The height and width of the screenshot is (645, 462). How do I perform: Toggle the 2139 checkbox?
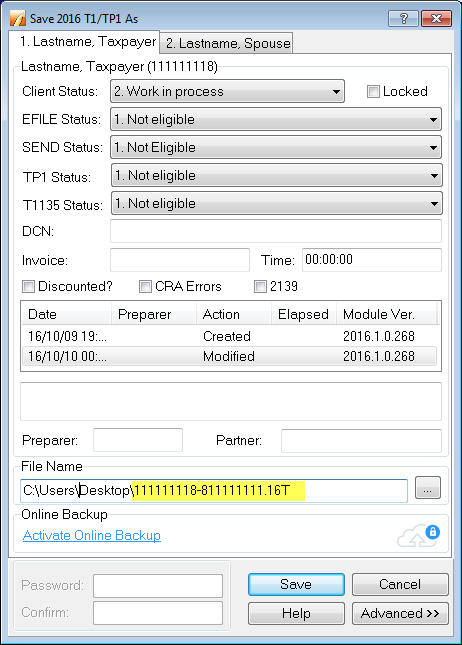pyautogui.click(x=260, y=286)
